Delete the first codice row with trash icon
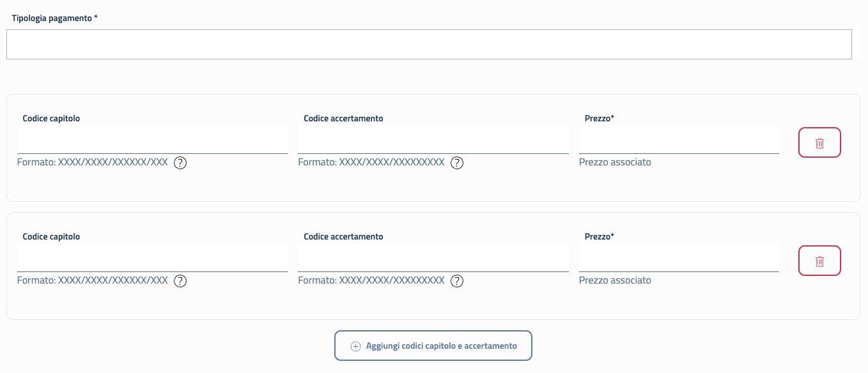 point(819,143)
